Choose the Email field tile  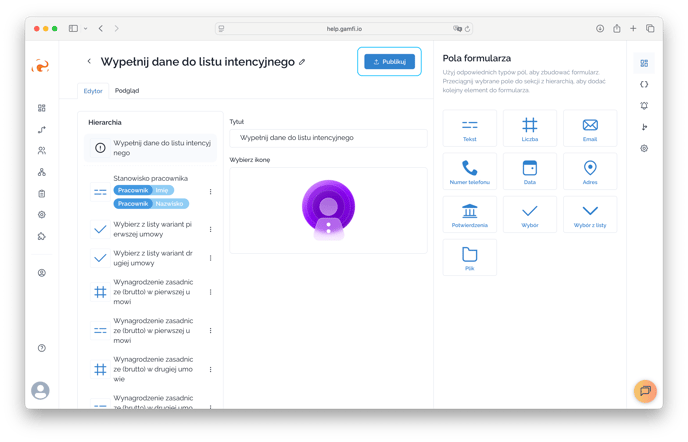pos(590,129)
